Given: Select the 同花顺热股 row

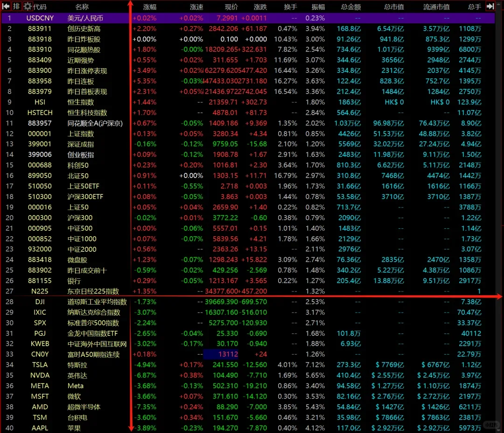Looking at the screenshot, I should coord(248,50).
